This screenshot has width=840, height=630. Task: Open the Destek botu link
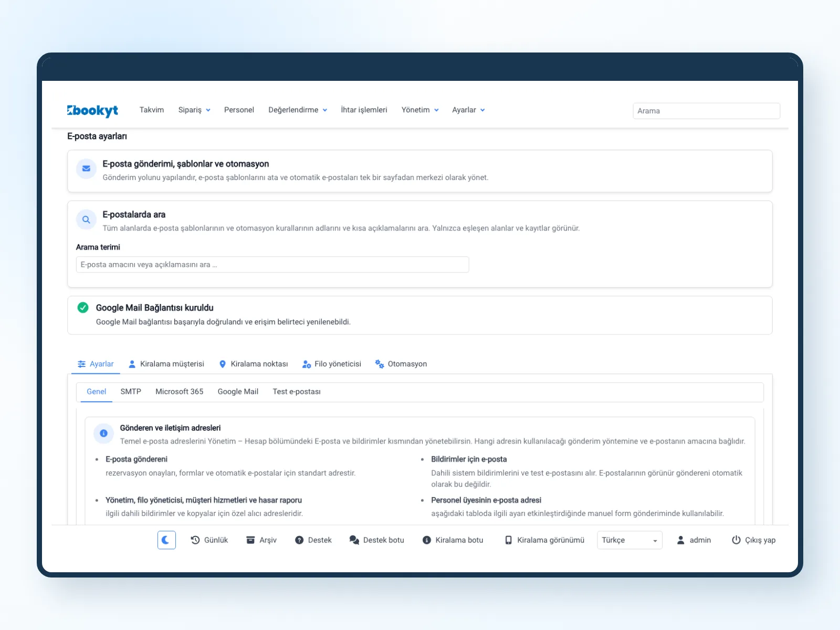[x=377, y=540]
